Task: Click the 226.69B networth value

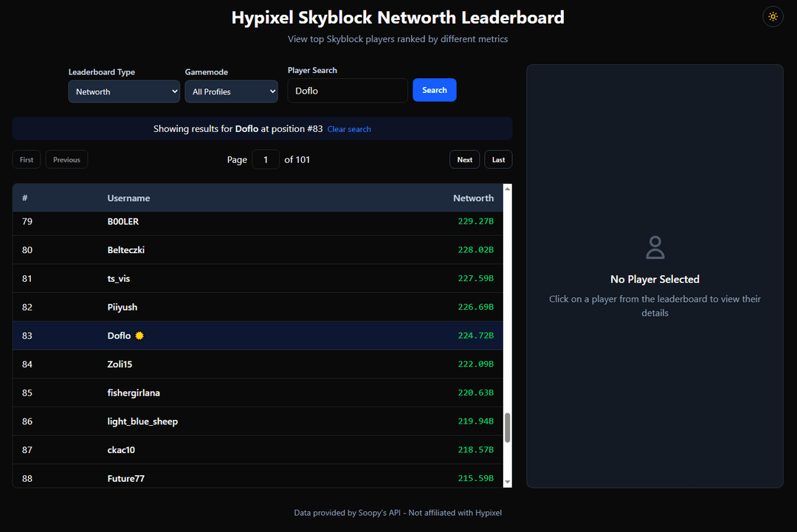Action: click(x=476, y=306)
